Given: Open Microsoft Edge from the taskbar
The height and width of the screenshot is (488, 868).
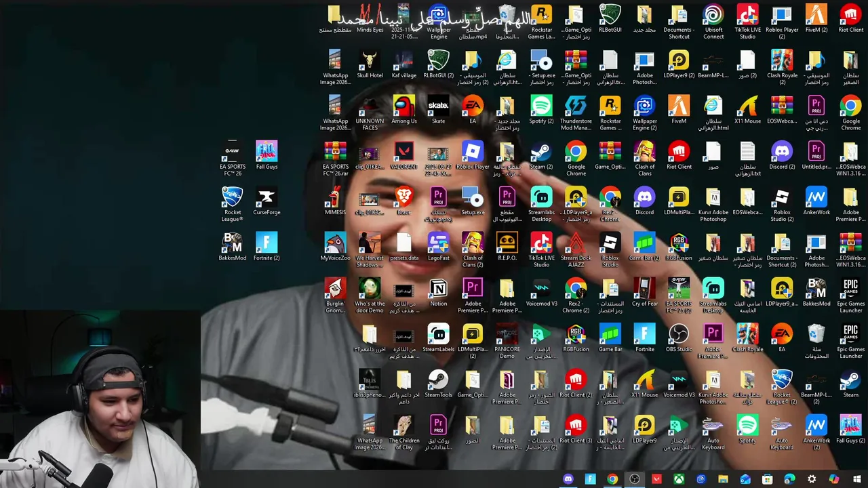Looking at the screenshot, I should [789, 479].
